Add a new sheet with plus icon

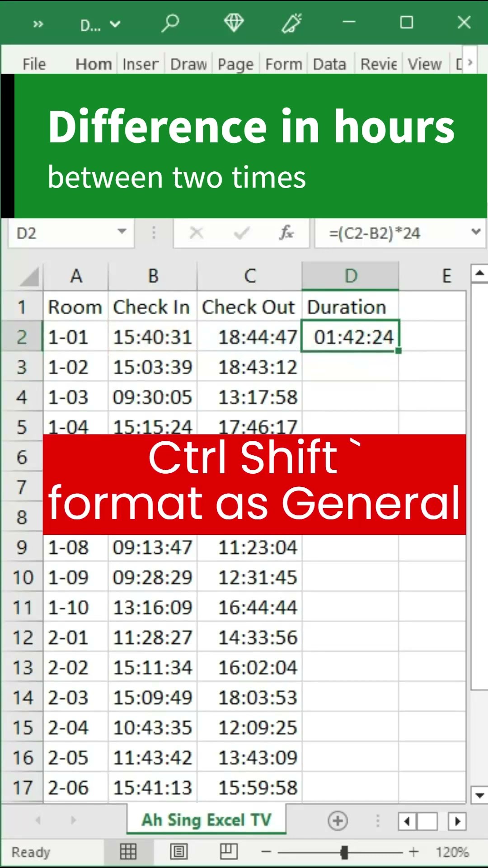point(338,821)
